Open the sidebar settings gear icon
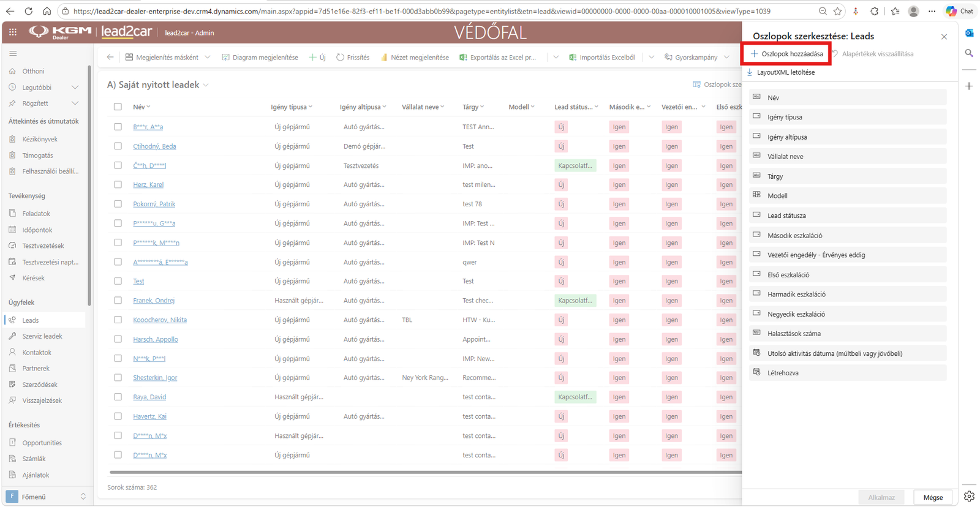Image resolution: width=980 pixels, height=507 pixels. tap(969, 497)
